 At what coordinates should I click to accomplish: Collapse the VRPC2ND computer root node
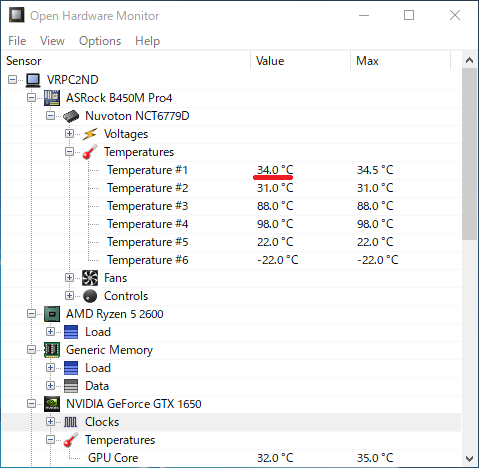12,80
